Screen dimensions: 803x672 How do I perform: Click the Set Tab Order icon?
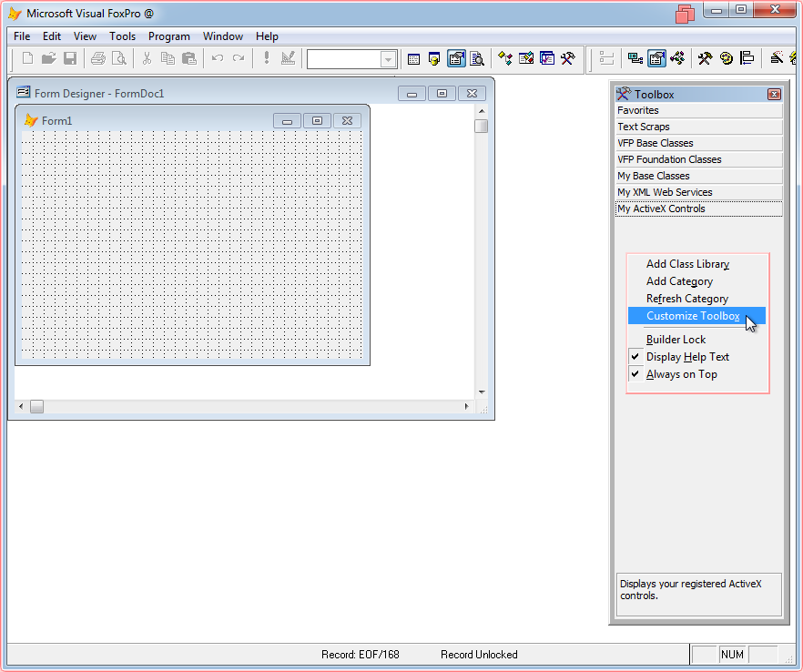coord(606,59)
